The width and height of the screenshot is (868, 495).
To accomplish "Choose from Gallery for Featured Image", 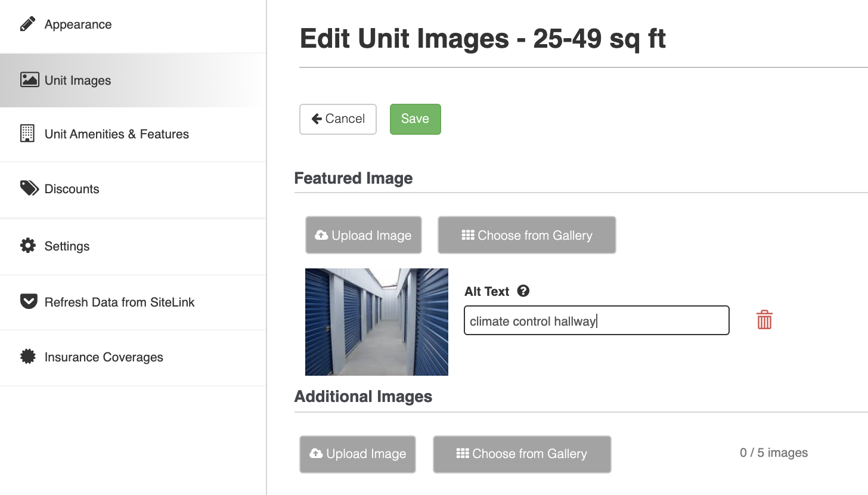I will (527, 235).
